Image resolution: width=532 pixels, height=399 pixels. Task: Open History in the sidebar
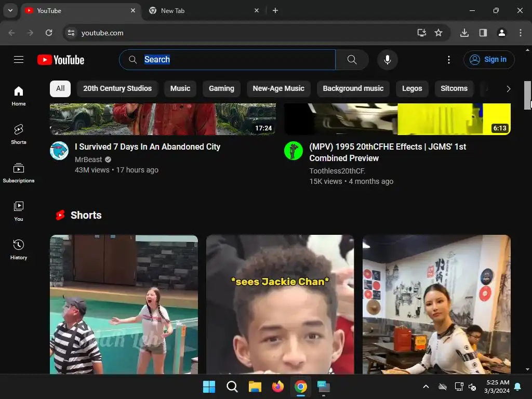[19, 250]
